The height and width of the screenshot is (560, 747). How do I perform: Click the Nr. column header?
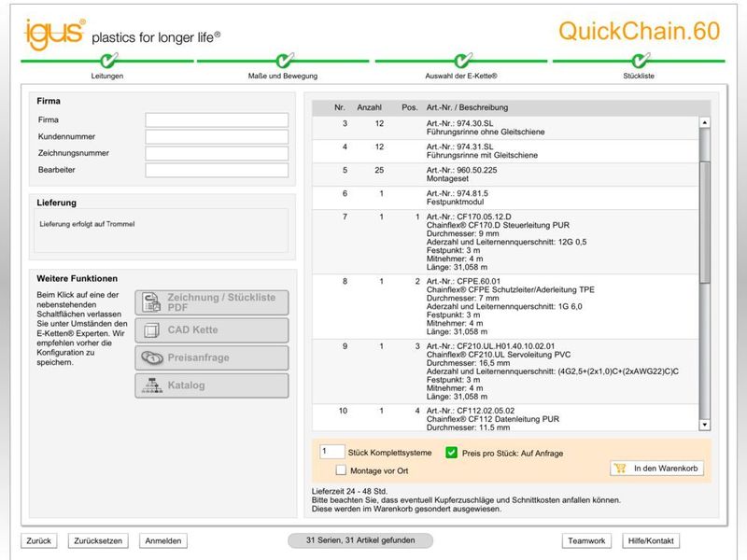(340, 107)
